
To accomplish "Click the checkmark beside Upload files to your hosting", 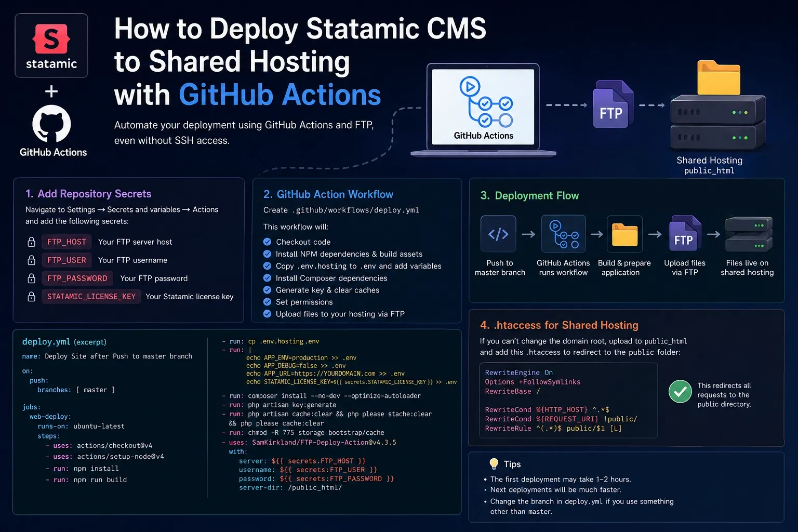I will (268, 314).
